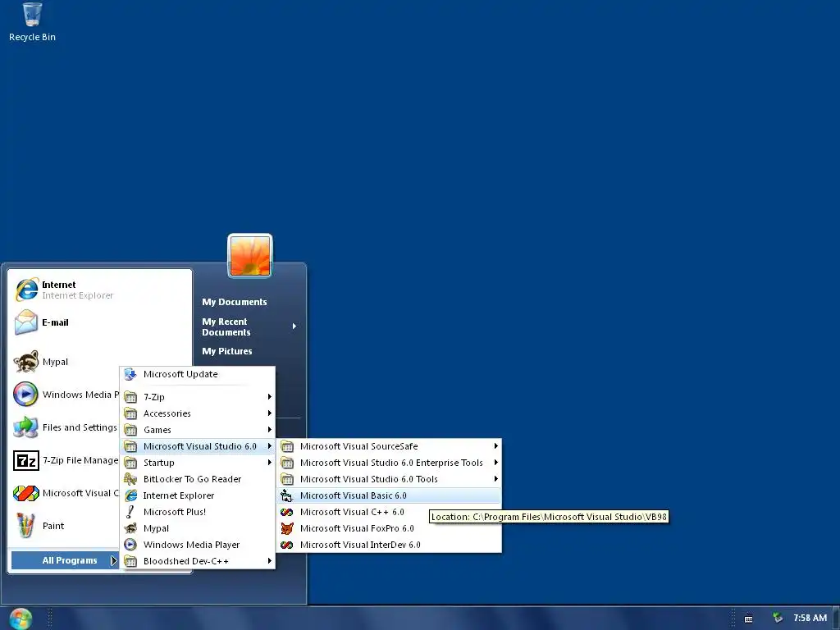Click the user account picture thumbnail

coord(250,256)
